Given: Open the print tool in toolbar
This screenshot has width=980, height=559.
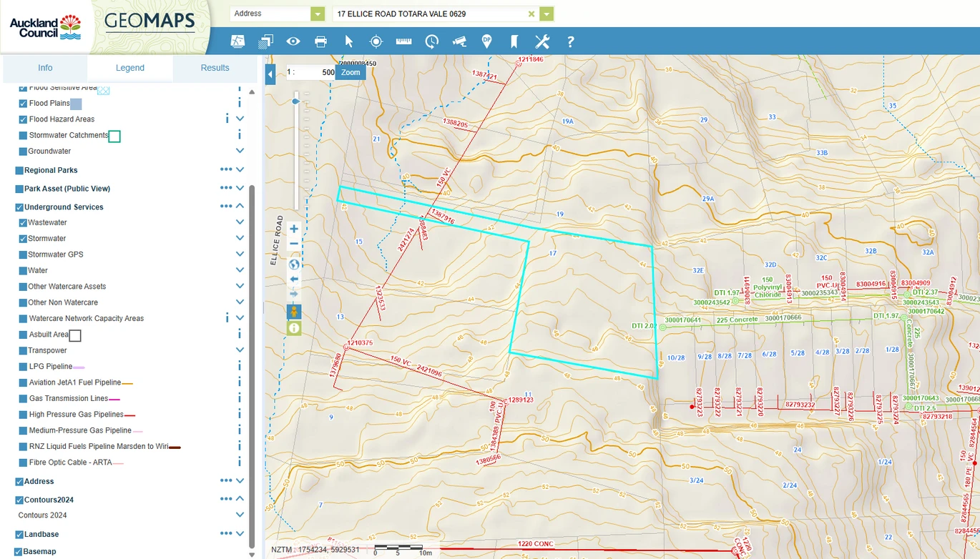Looking at the screenshot, I should (320, 41).
